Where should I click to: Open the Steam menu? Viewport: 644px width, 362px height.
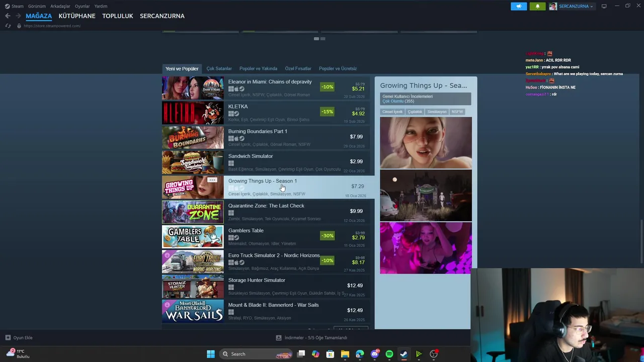point(15,6)
